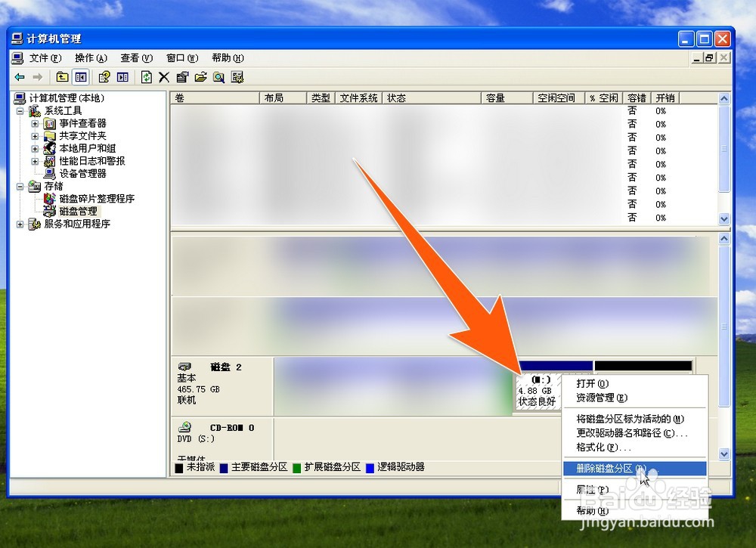Open the 查看(V) menu
The width and height of the screenshot is (756, 548).
[x=136, y=58]
